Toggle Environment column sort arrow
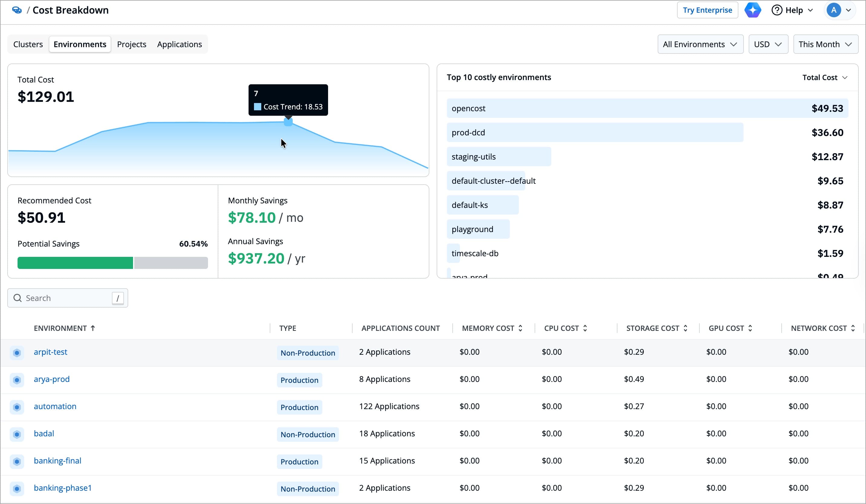866x504 pixels. [93, 328]
